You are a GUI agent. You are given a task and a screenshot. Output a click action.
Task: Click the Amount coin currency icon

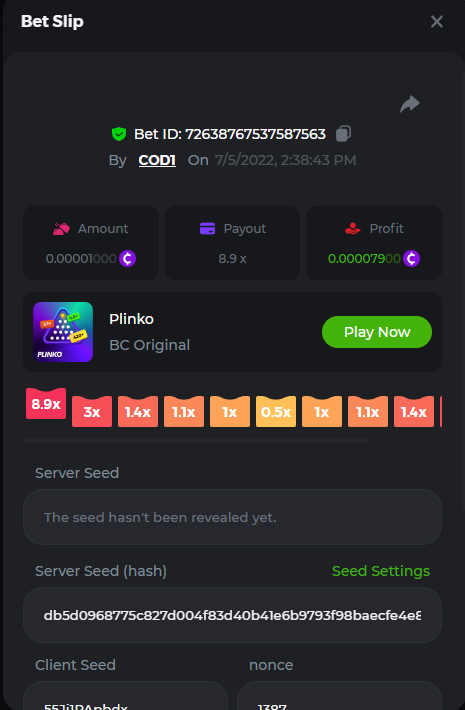point(128,259)
